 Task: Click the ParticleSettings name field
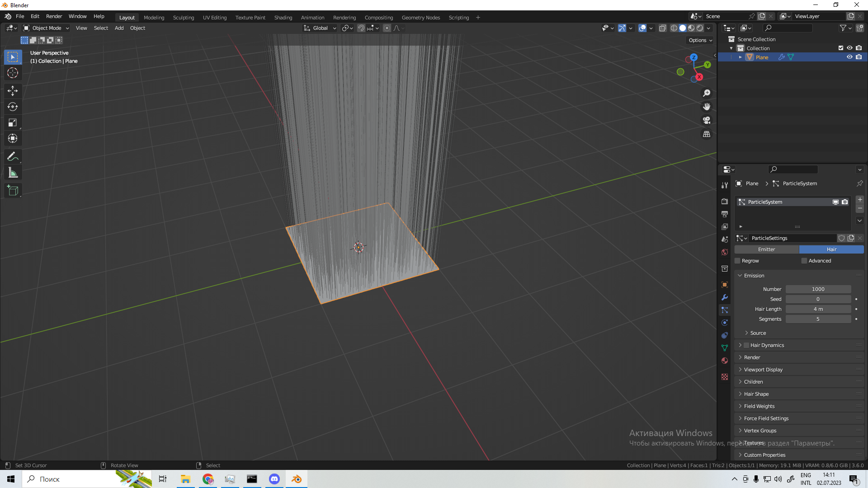(792, 238)
